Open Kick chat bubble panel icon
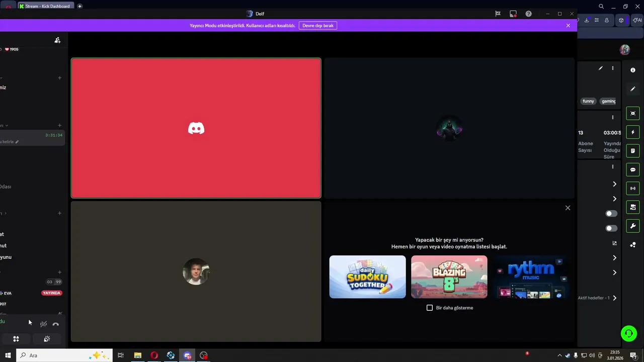This screenshot has width=644, height=362. click(633, 170)
